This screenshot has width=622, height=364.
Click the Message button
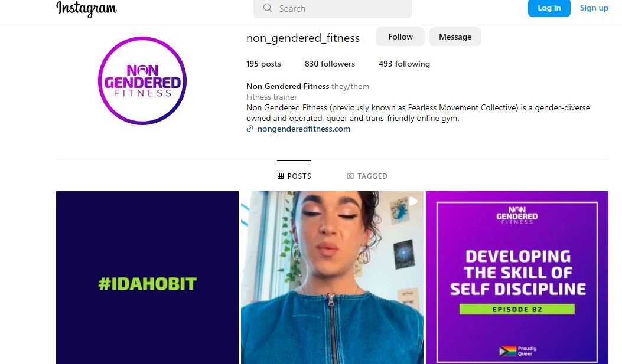[x=455, y=37]
